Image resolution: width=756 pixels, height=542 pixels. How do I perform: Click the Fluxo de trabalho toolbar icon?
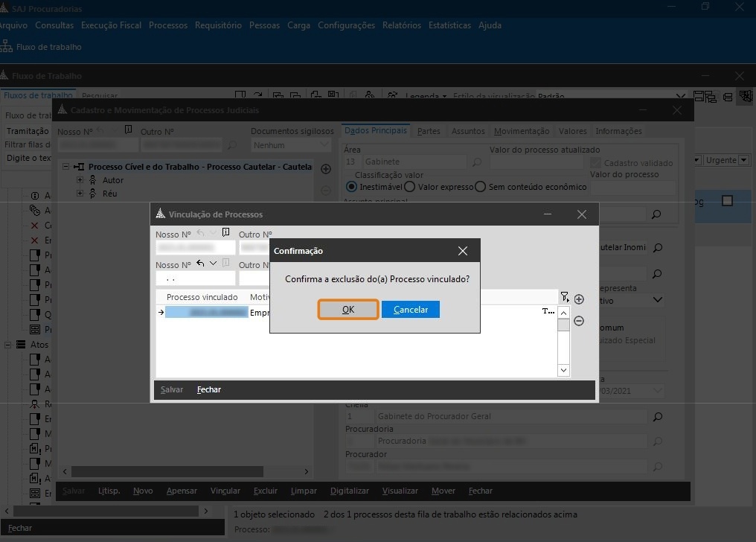pyautogui.click(x=7, y=47)
